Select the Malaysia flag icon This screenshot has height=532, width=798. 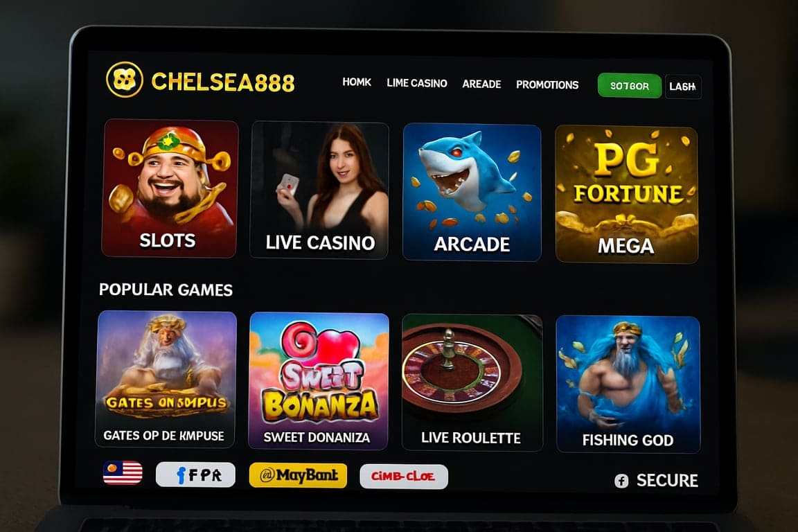pos(123,473)
